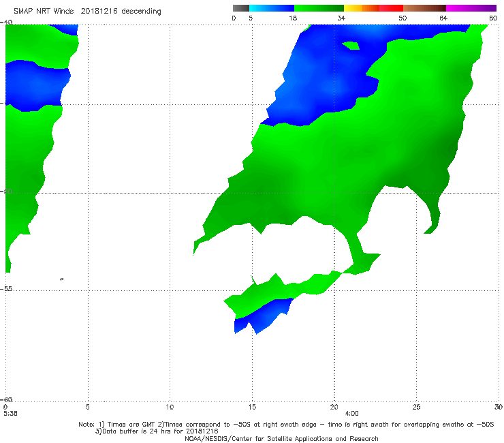Screen dimensions: 504x443
Task: Click the 'SMAP NRT Winds 20181216 descending' title
Action: tap(87, 11)
